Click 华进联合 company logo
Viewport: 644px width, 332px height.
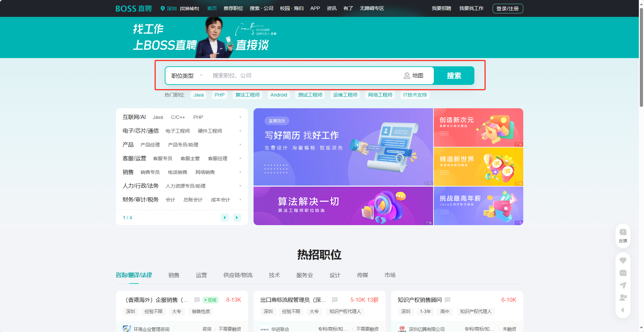pyautogui.click(x=265, y=329)
